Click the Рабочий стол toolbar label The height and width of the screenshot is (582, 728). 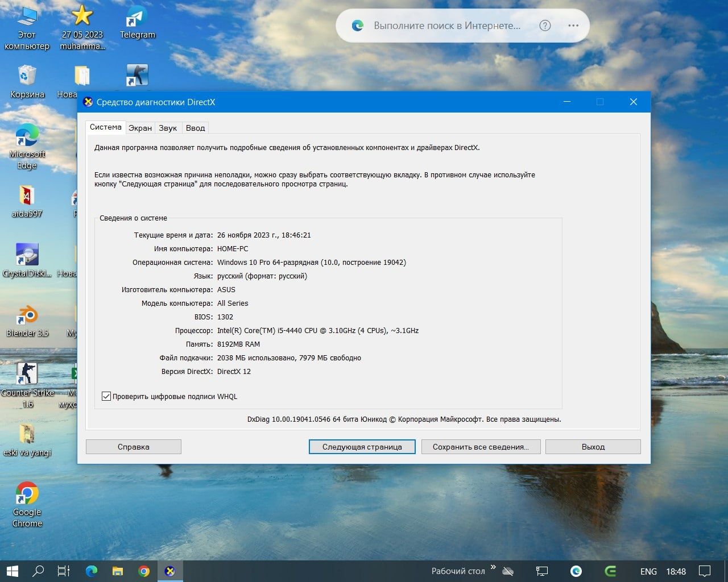(x=458, y=571)
